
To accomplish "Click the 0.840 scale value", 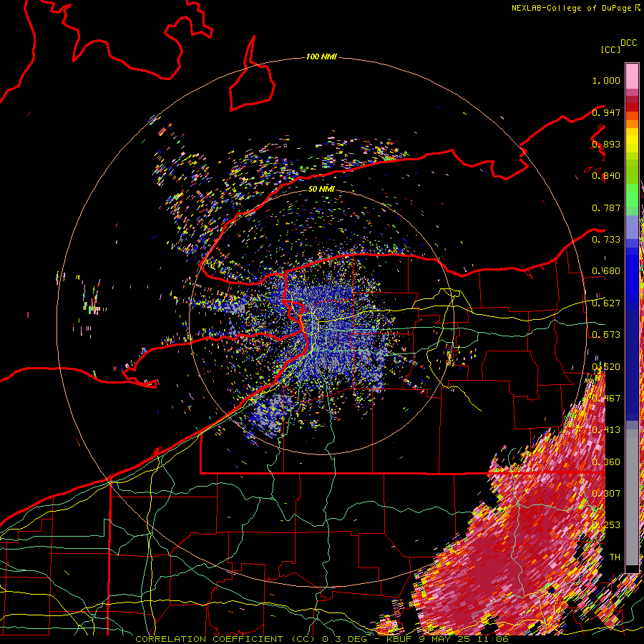I will 606,176.
